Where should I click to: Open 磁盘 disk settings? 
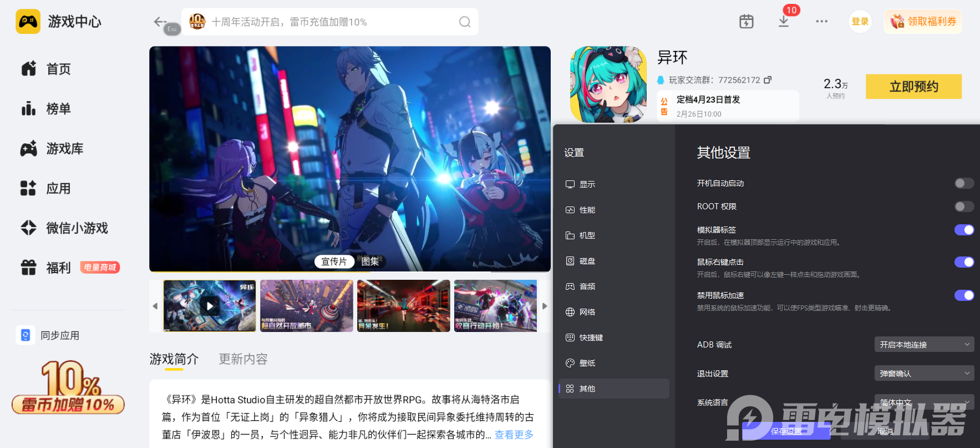(614, 261)
